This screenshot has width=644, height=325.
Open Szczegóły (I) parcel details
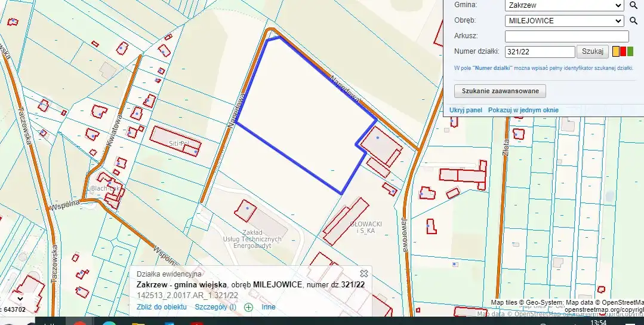tap(215, 307)
